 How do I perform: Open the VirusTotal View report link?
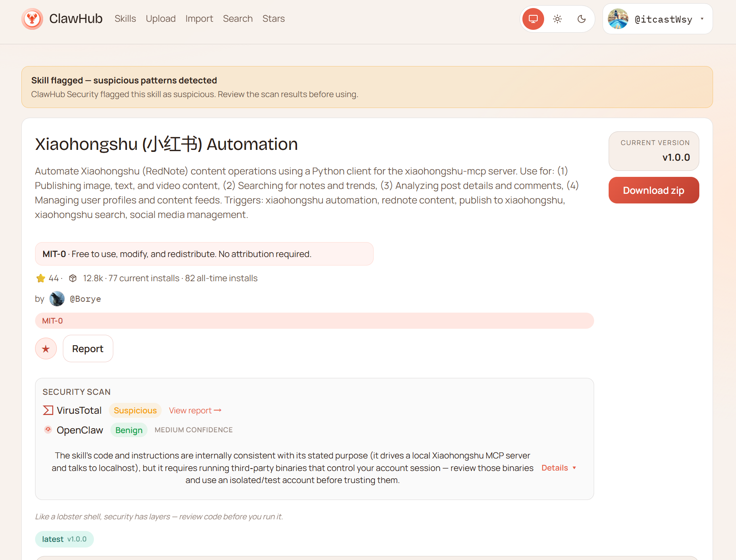[195, 410]
